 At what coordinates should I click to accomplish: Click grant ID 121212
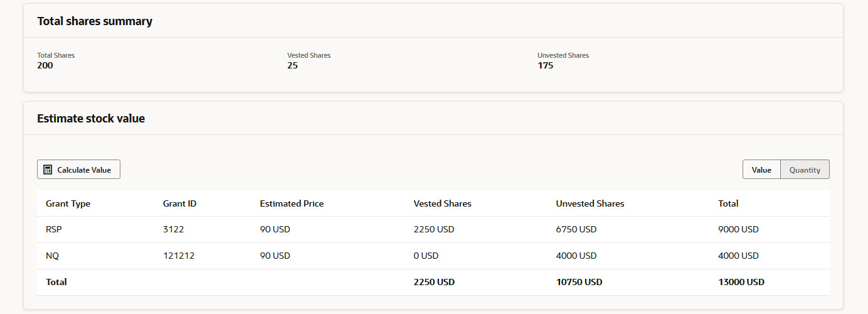click(179, 256)
